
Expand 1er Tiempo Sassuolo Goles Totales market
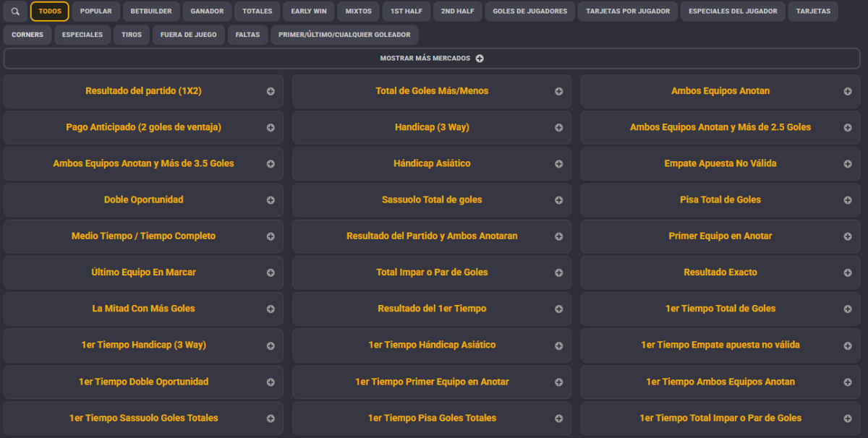point(143,418)
